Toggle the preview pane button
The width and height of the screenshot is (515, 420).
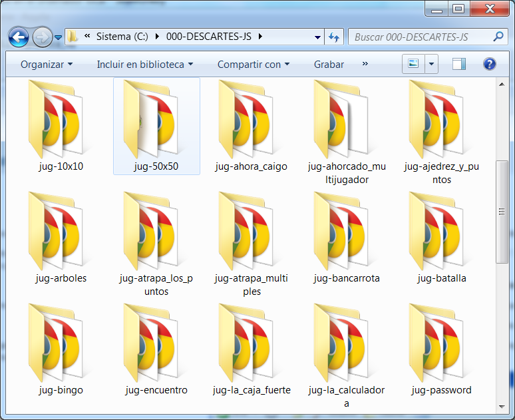point(458,64)
